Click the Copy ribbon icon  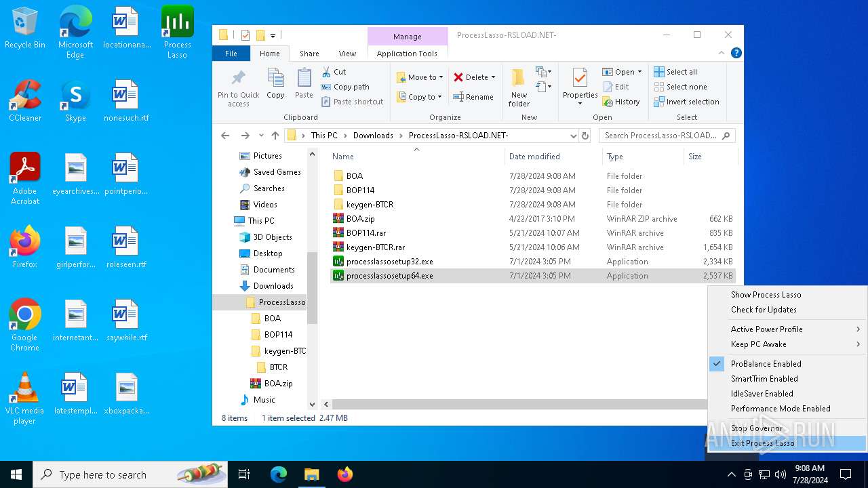point(275,78)
